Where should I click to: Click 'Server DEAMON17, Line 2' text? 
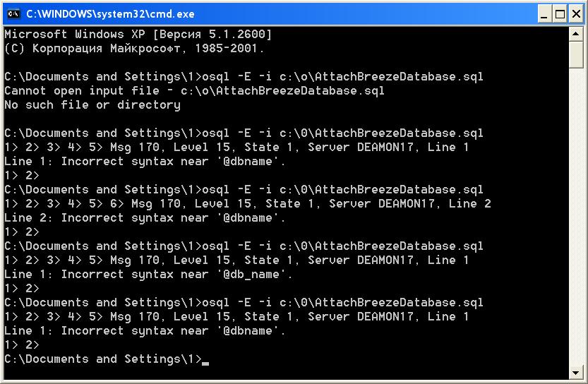click(x=410, y=204)
